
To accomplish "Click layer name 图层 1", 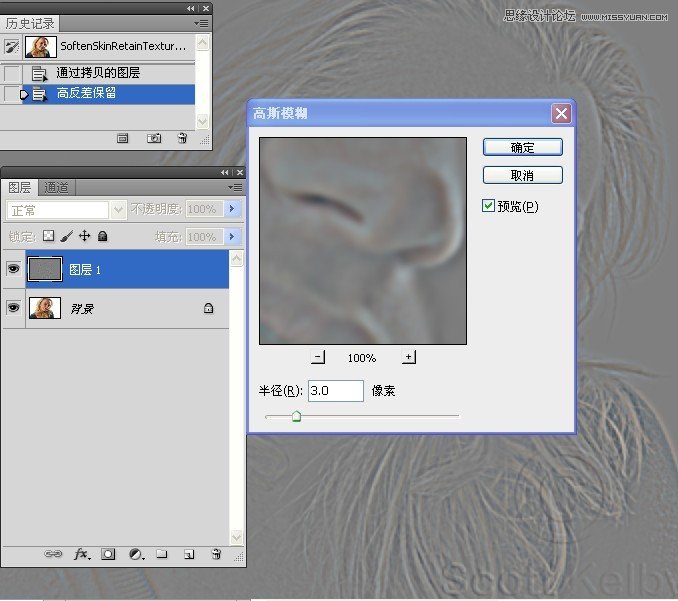I will (85, 270).
